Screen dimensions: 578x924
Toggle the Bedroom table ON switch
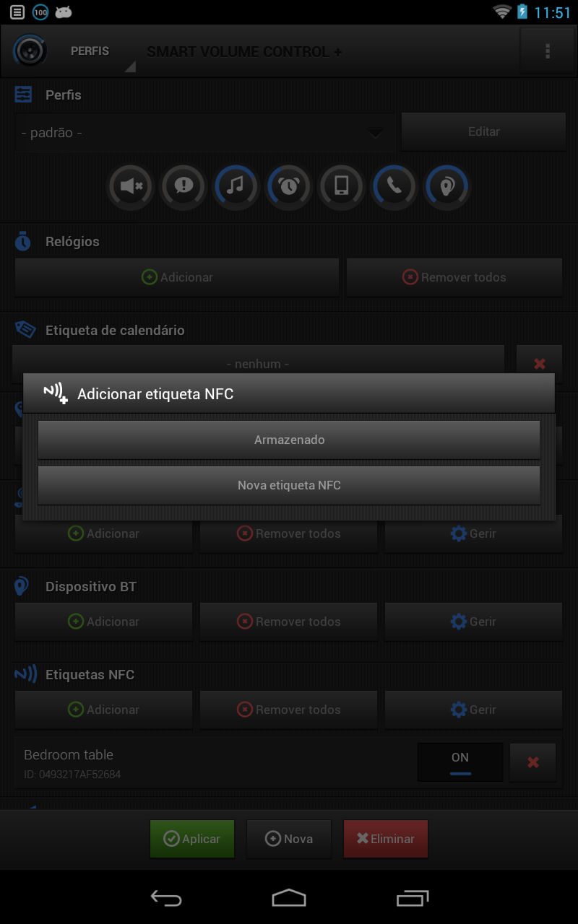click(460, 762)
